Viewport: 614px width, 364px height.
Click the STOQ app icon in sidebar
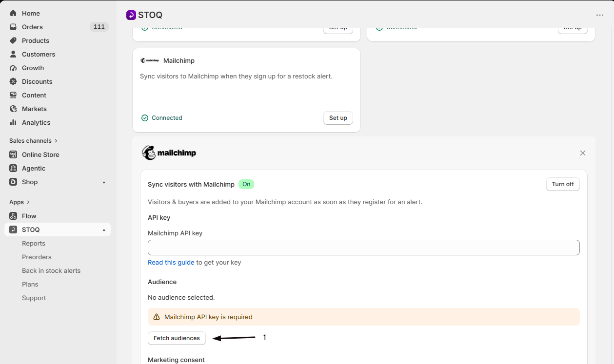(x=13, y=230)
